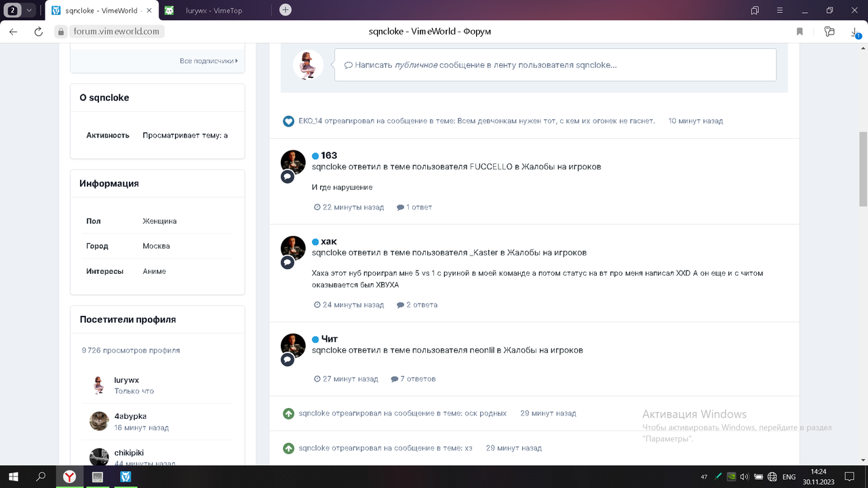
Task: Click the green upvote icon for 'оск родных'
Action: 288,413
